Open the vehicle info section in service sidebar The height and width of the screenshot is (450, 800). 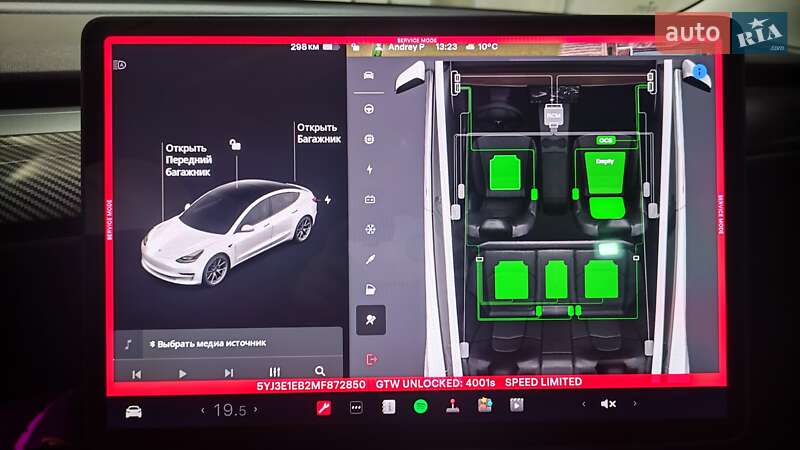pyautogui.click(x=368, y=76)
